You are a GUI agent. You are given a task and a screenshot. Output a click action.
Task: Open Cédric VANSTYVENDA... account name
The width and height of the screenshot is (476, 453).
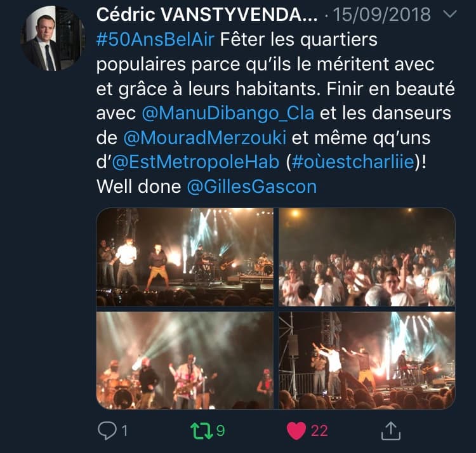pyautogui.click(x=207, y=14)
